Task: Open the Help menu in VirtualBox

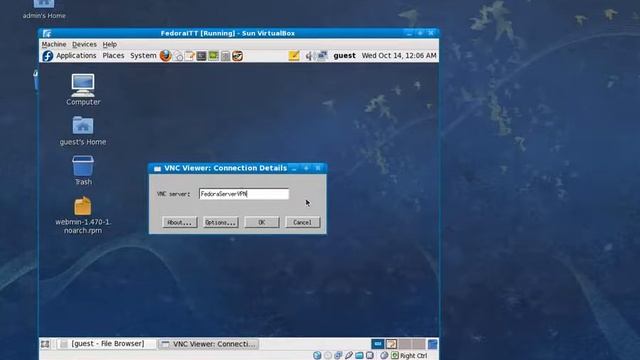Action: (x=109, y=44)
